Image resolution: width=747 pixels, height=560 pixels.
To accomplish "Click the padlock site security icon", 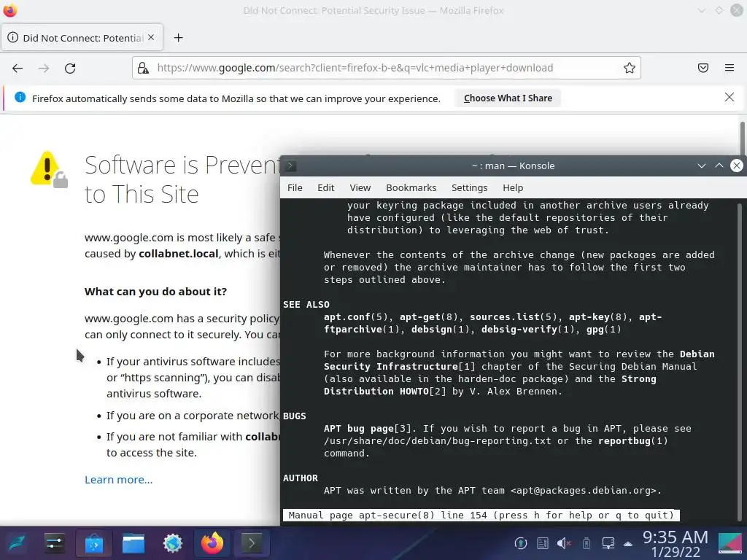I will pos(143,68).
